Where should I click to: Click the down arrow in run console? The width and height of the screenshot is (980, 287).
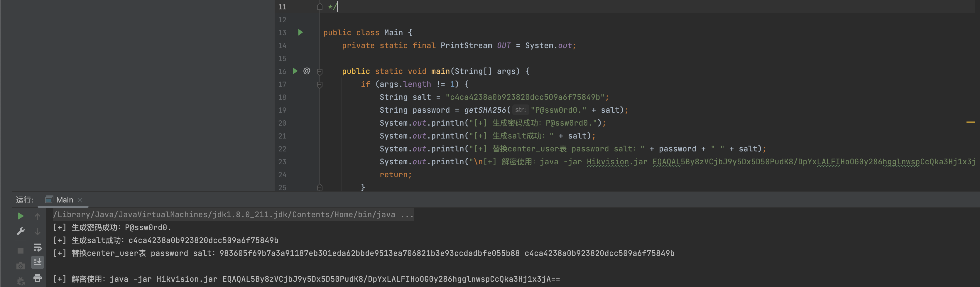pyautogui.click(x=37, y=232)
